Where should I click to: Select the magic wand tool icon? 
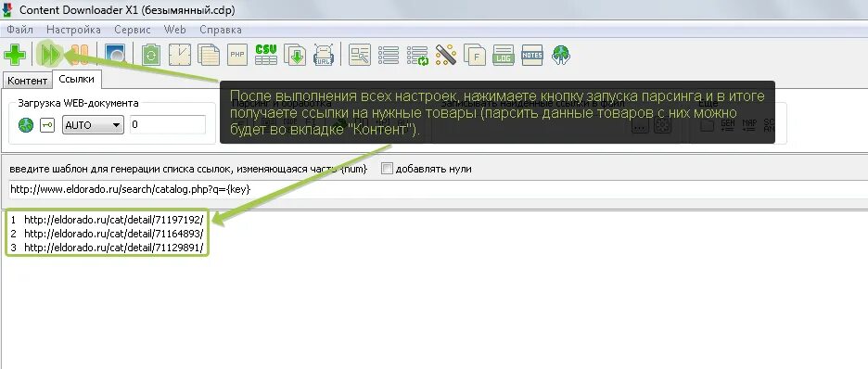[446, 55]
